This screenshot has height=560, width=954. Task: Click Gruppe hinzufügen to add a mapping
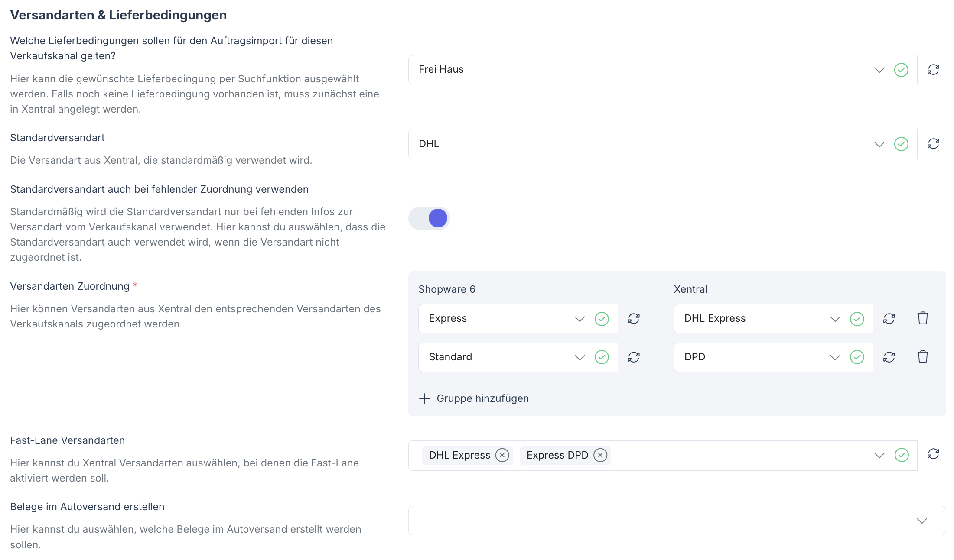(x=474, y=398)
